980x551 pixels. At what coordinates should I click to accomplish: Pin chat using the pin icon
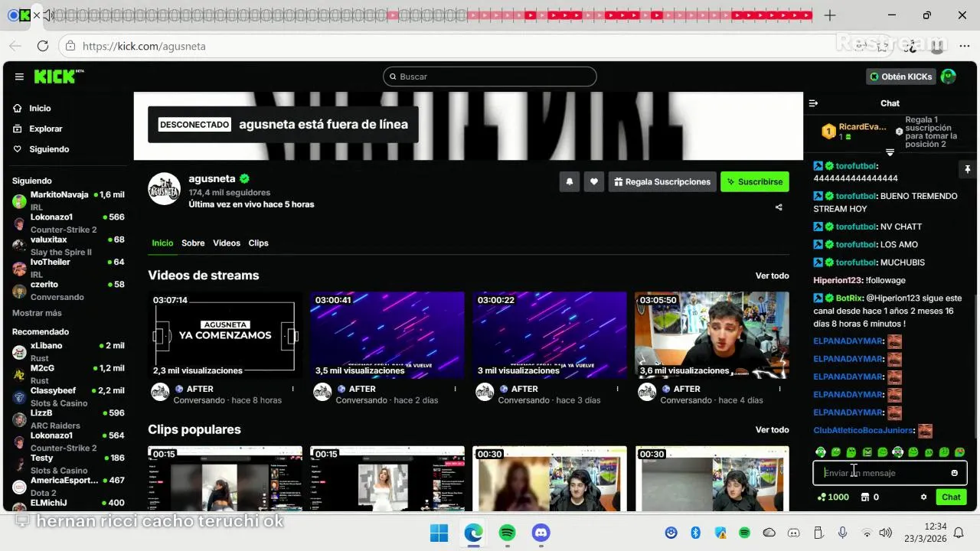pyautogui.click(x=967, y=169)
